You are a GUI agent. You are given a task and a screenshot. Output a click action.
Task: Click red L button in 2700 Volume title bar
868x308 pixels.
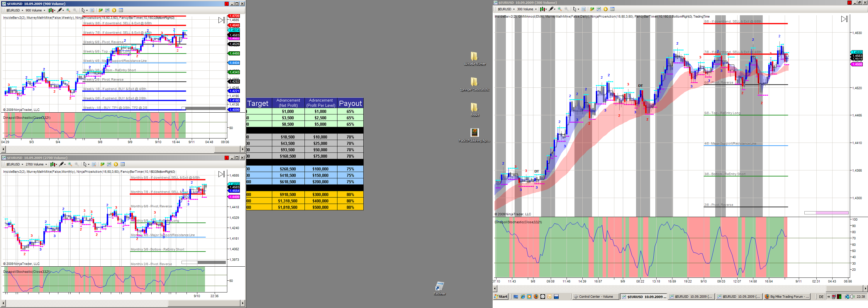(227, 158)
